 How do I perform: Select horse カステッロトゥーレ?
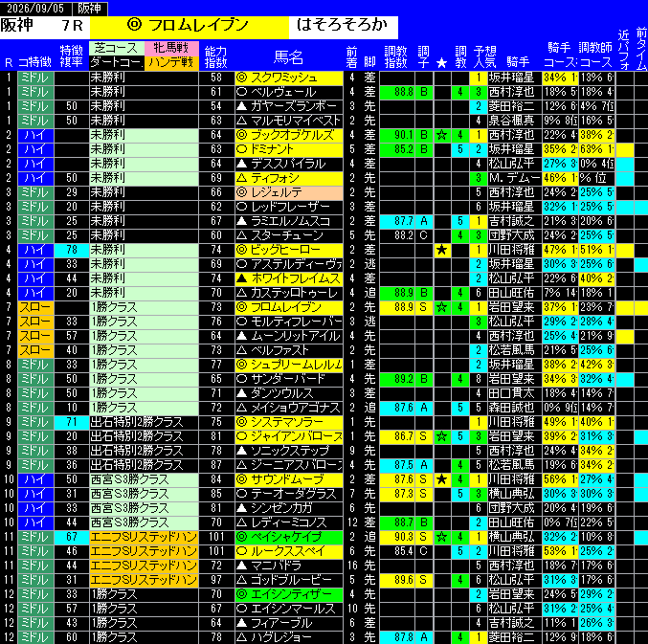289,293
